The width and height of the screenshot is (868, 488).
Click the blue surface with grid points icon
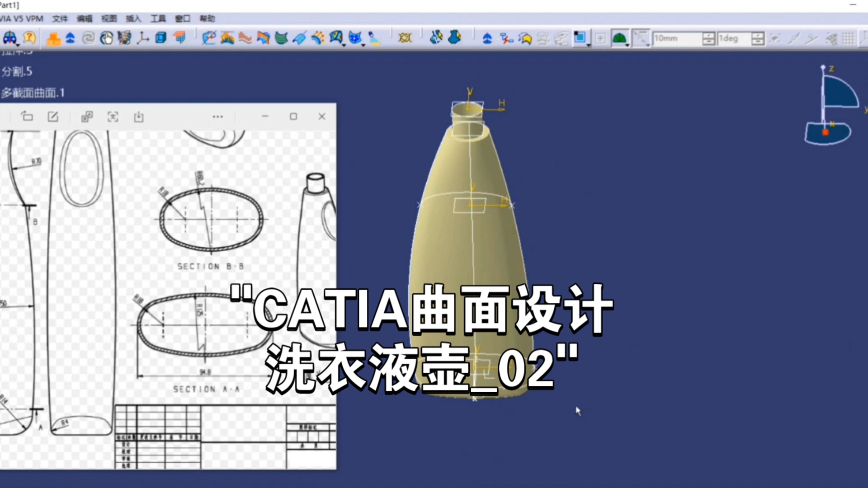click(355, 38)
